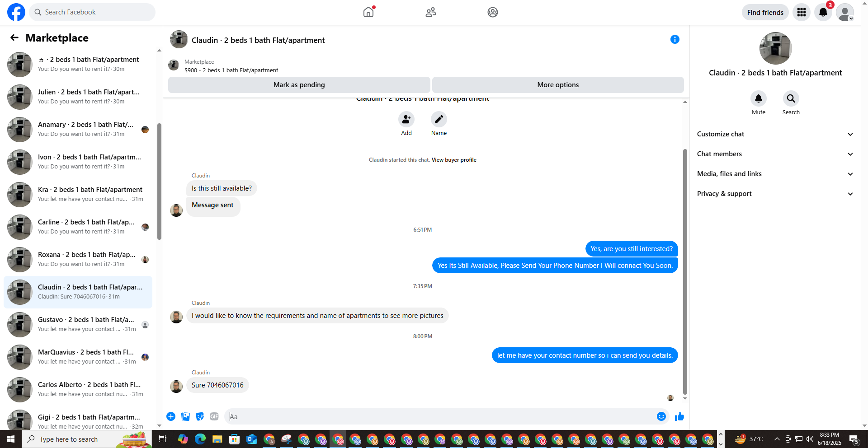Open the notifications bell with 3 badge
This screenshot has width=868, height=448.
[823, 12]
